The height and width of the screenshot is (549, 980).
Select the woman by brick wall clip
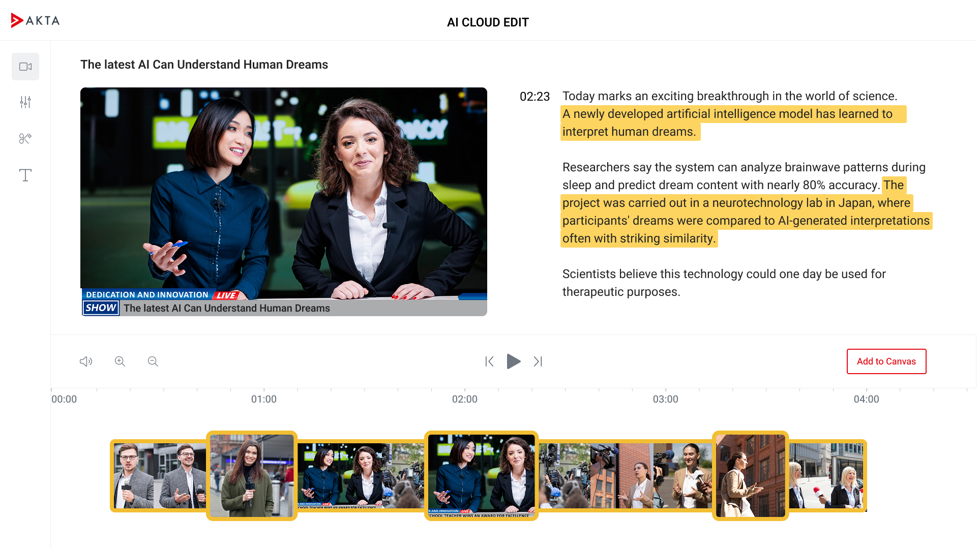pos(750,476)
